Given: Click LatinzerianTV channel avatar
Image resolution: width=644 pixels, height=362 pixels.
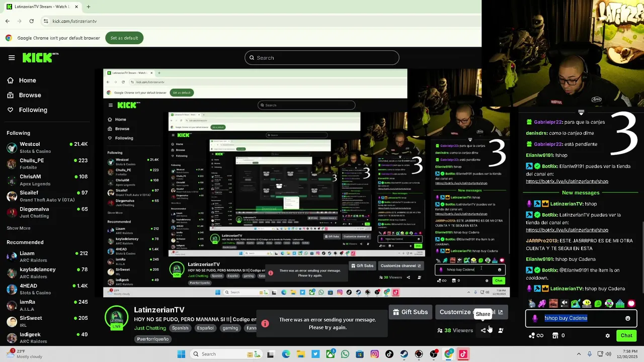Looking at the screenshot, I should tap(116, 317).
